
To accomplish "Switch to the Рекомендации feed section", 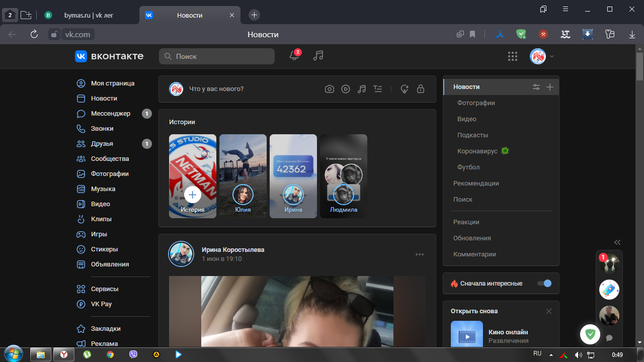I will click(476, 184).
